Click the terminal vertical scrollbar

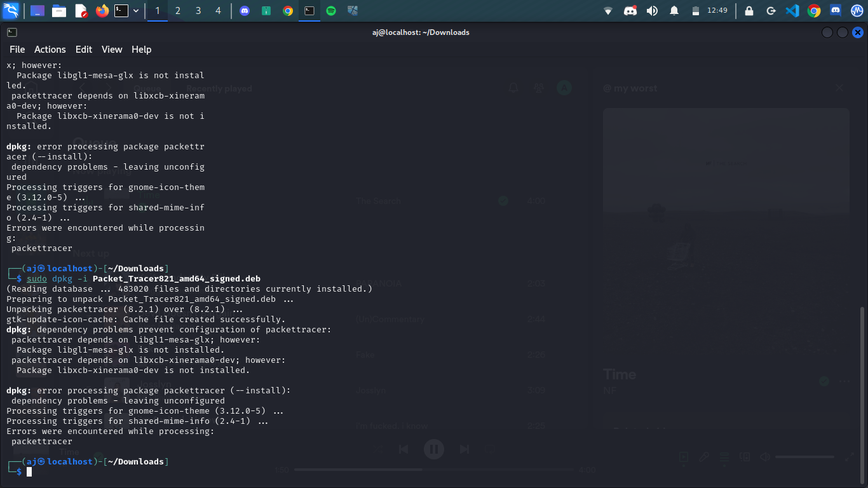862,394
